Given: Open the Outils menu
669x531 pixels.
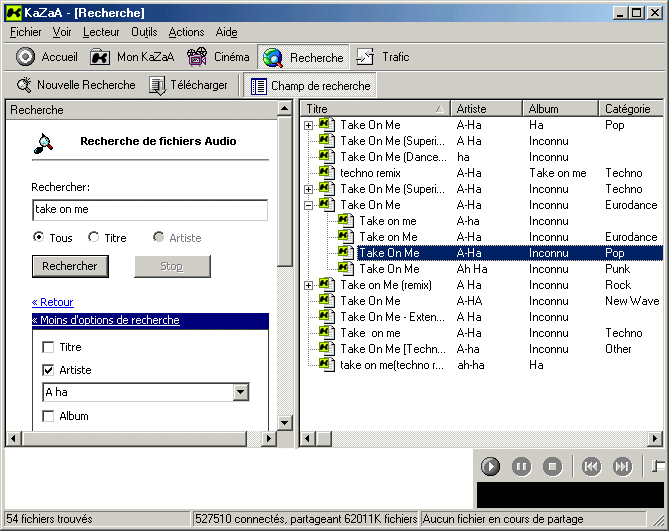Looking at the screenshot, I should (x=144, y=32).
